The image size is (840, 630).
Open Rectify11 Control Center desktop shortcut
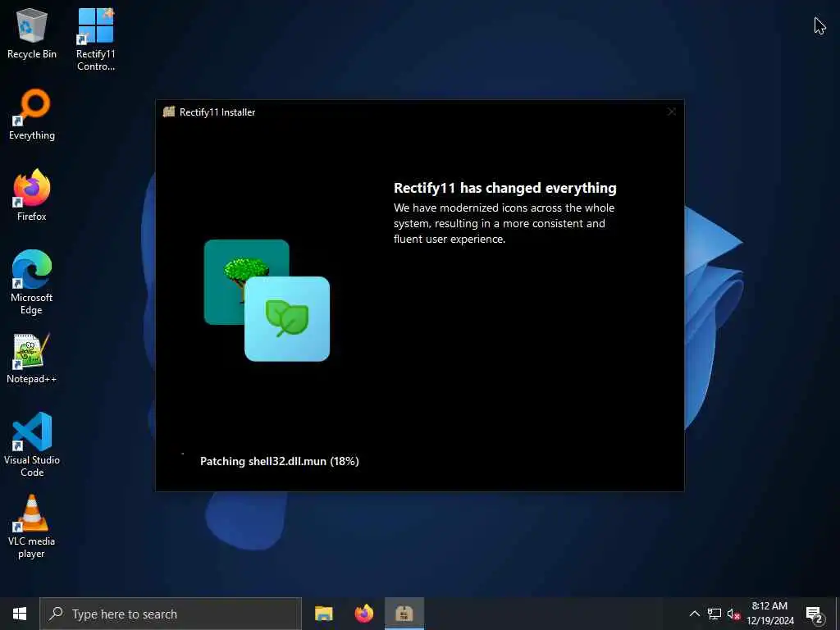click(x=95, y=39)
